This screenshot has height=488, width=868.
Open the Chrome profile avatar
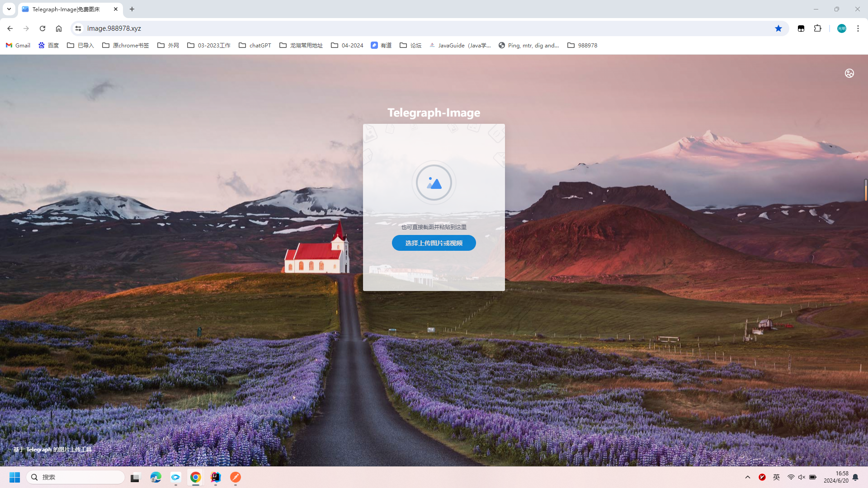(841, 28)
